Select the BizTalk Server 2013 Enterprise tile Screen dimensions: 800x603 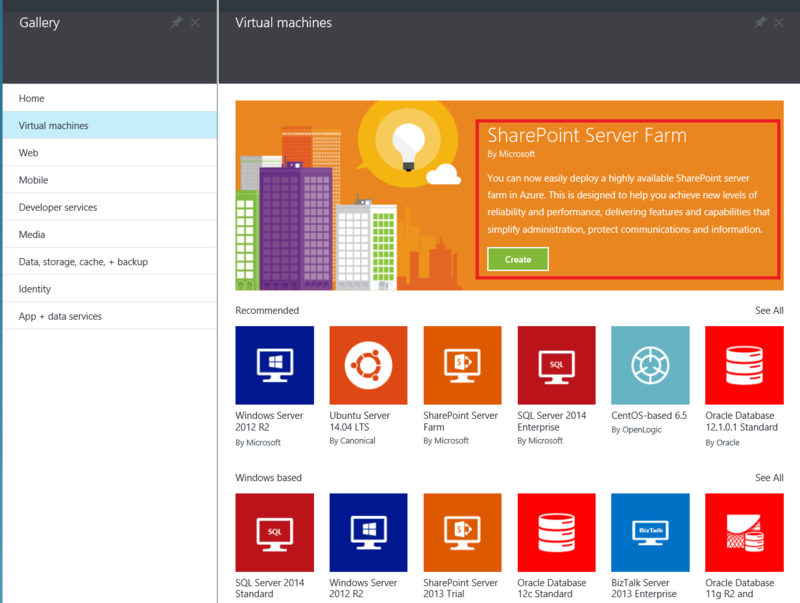point(650,532)
